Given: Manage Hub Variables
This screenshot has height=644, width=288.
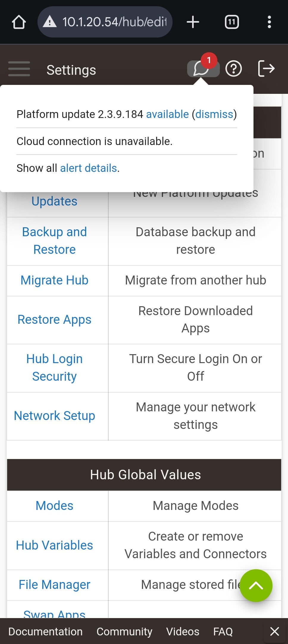Looking at the screenshot, I should tap(54, 545).
